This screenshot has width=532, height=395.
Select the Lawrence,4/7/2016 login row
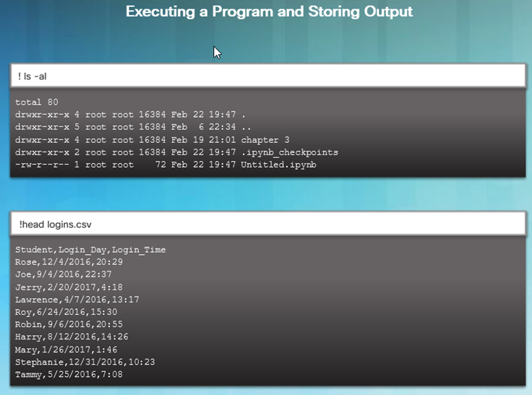pyautogui.click(x=77, y=300)
